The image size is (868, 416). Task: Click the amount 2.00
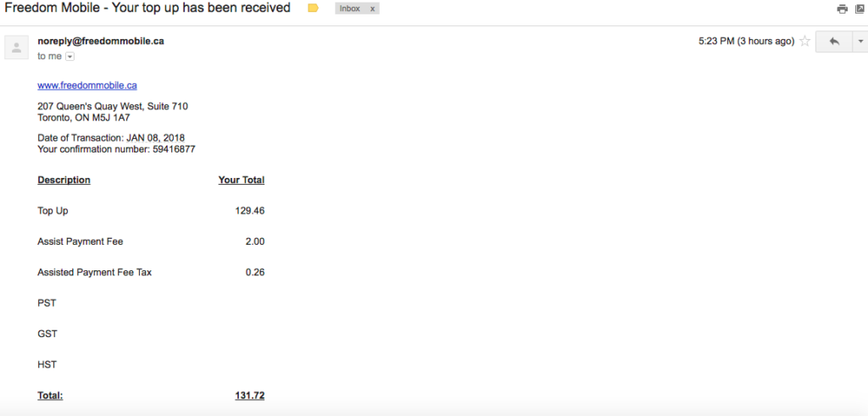[x=255, y=241]
